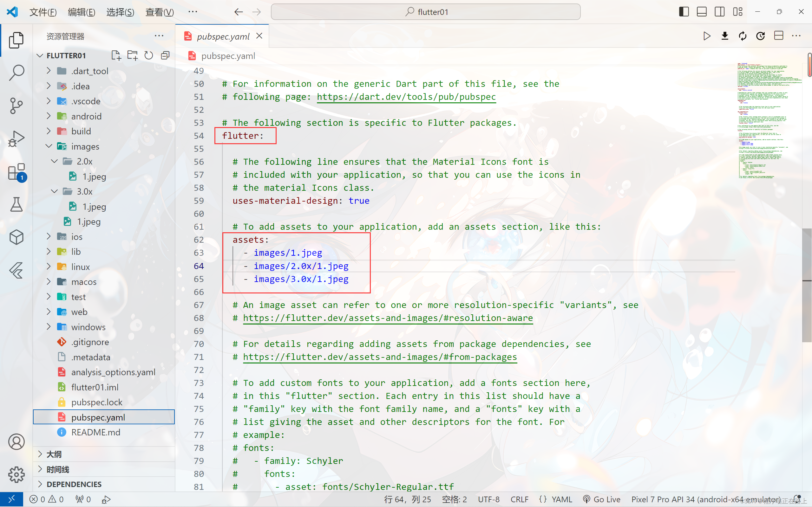Toggle the secondary side bar visibility
Screen dimensions: 812x507
719,12
